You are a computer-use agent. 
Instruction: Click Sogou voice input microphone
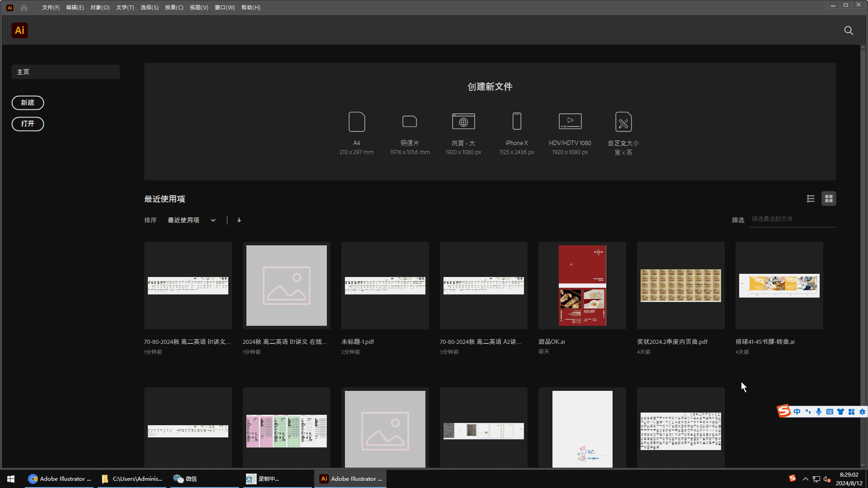point(819,412)
